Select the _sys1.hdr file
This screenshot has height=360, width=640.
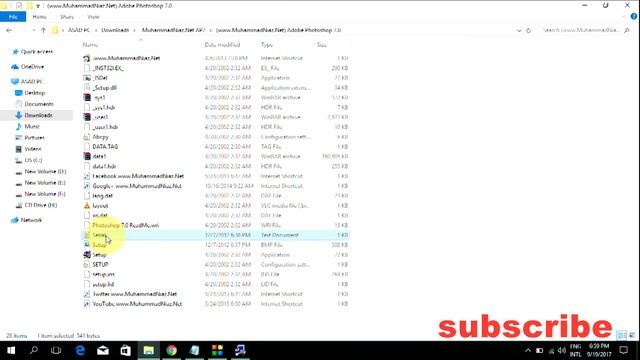[104, 107]
